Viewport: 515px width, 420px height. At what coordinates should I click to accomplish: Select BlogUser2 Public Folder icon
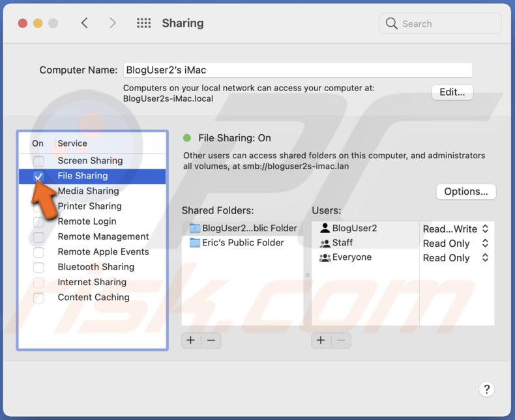pos(195,228)
